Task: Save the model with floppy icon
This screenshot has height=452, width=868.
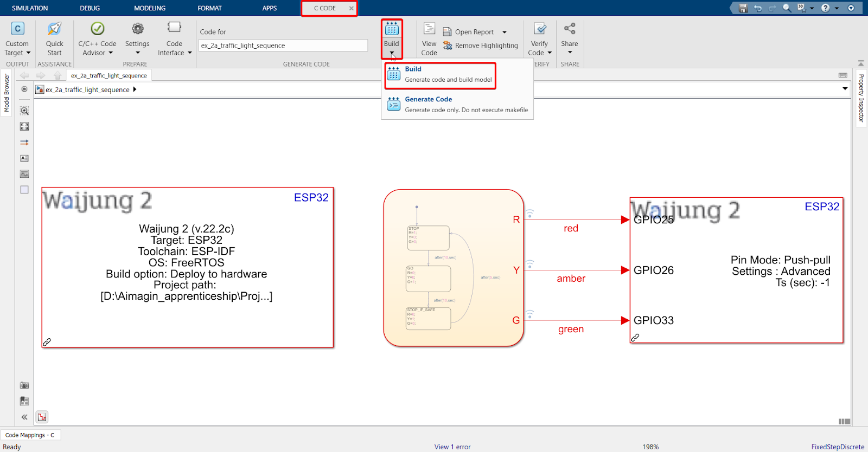Action: [743, 8]
